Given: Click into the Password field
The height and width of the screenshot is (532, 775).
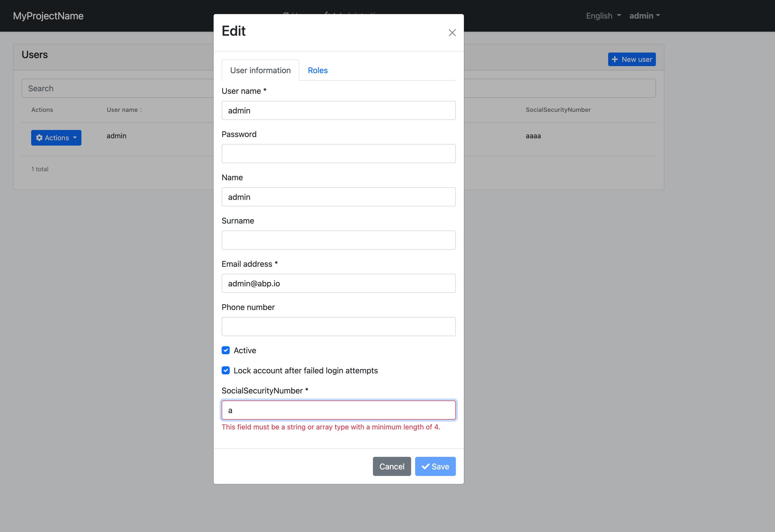Looking at the screenshot, I should (338, 153).
